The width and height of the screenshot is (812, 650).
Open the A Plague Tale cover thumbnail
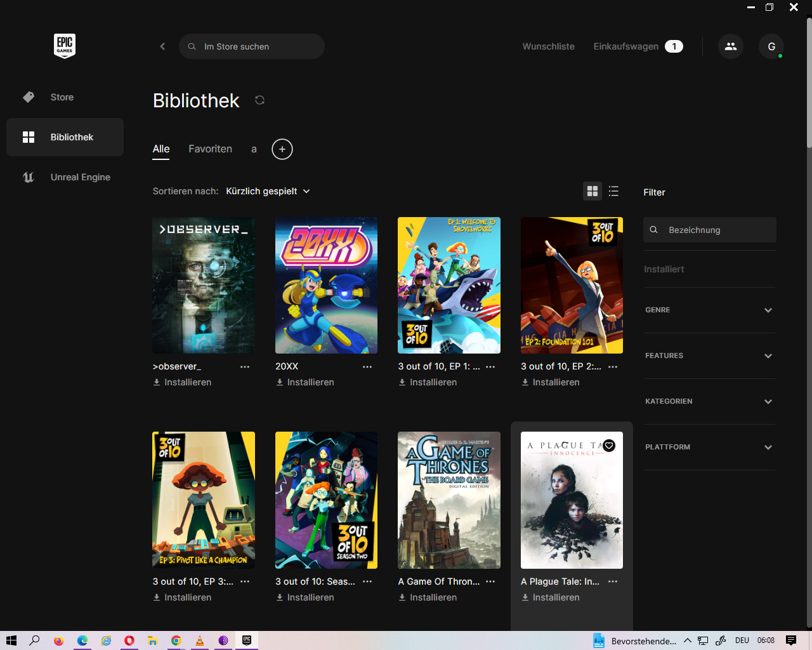click(x=572, y=500)
